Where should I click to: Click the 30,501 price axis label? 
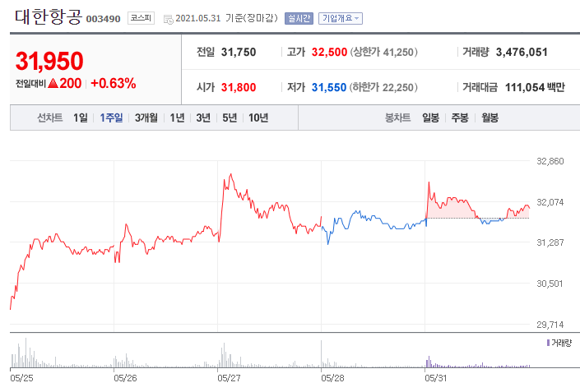coord(550,284)
